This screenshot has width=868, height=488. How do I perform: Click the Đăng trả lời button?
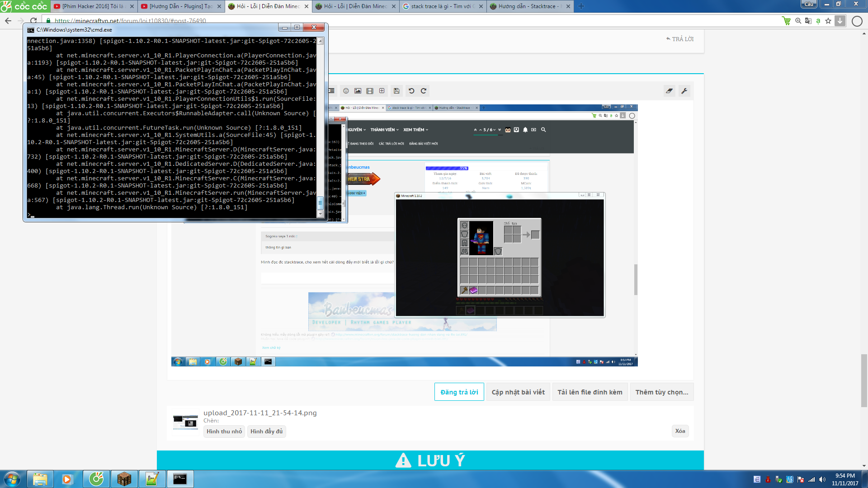click(x=459, y=392)
